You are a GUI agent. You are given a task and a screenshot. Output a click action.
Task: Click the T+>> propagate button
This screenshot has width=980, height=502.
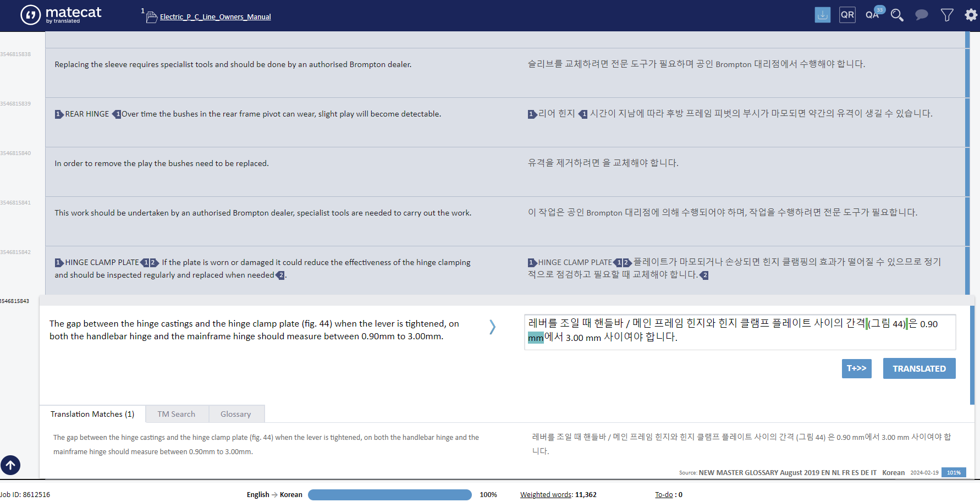pyautogui.click(x=856, y=368)
